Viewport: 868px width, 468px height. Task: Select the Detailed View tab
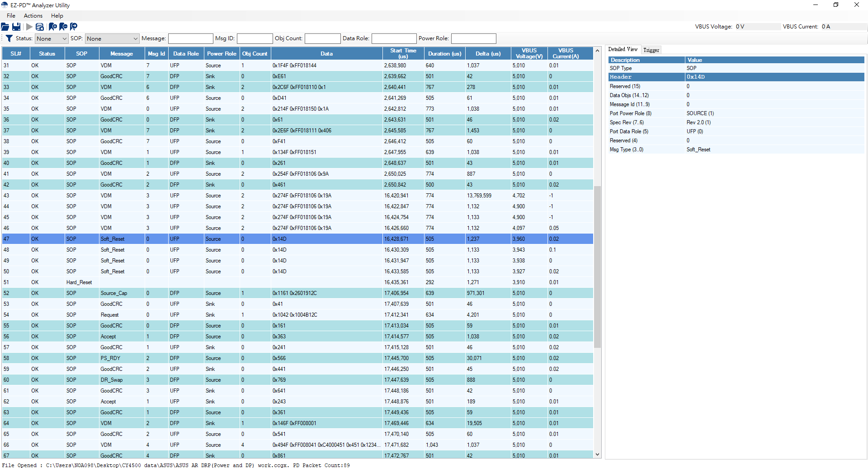point(623,49)
